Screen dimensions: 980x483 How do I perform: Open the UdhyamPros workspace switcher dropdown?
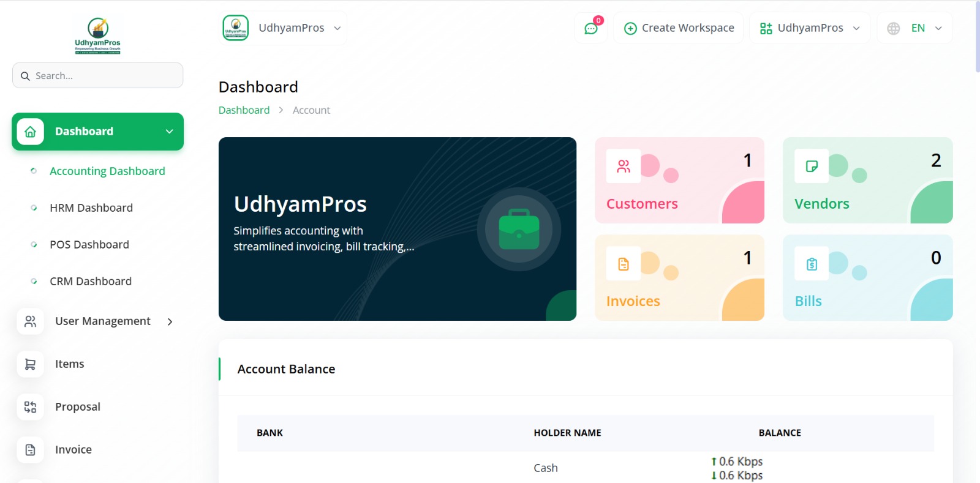click(x=810, y=28)
